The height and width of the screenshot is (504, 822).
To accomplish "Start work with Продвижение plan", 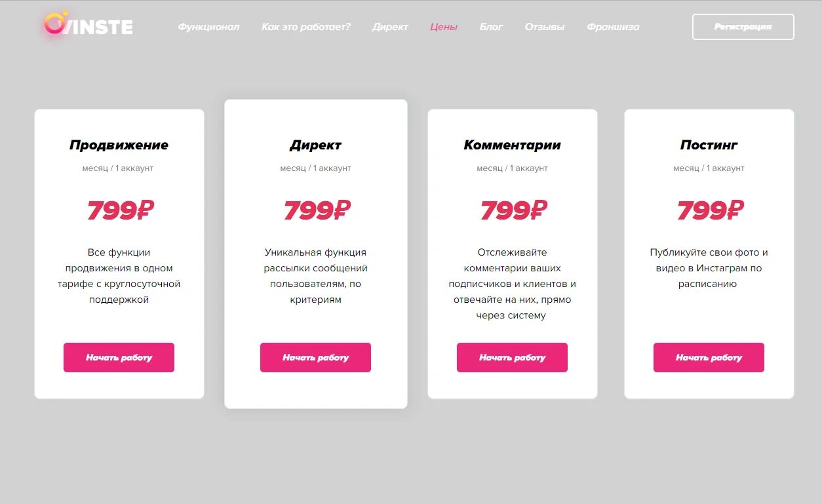I will coord(119,357).
